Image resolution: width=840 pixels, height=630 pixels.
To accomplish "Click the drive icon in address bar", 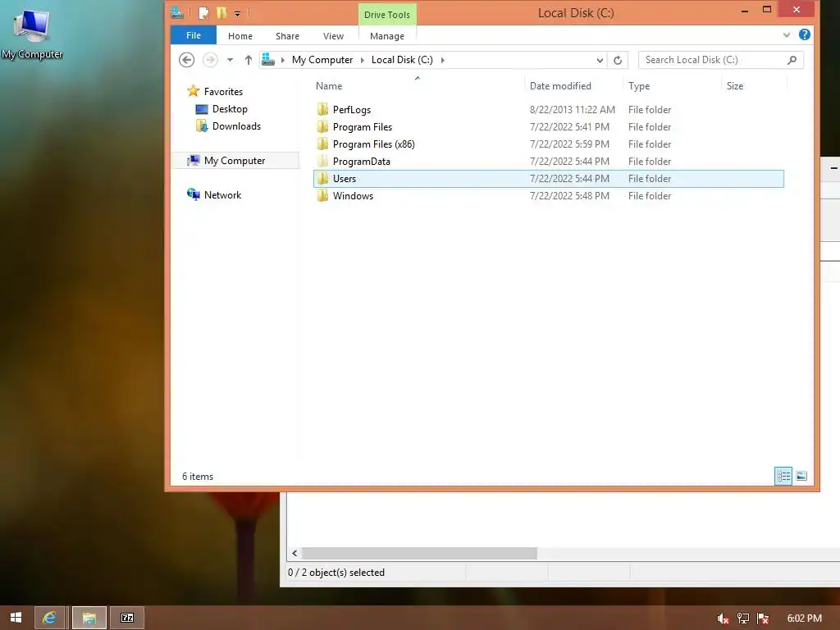I will click(268, 59).
